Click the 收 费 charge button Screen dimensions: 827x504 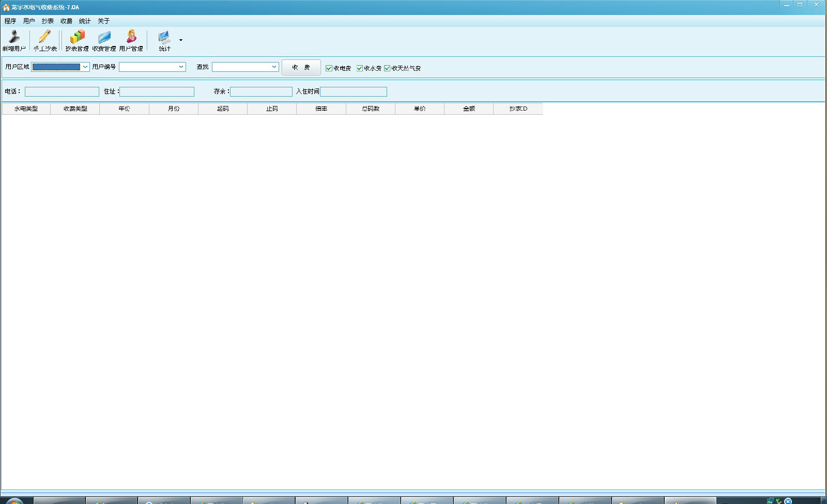pos(301,67)
